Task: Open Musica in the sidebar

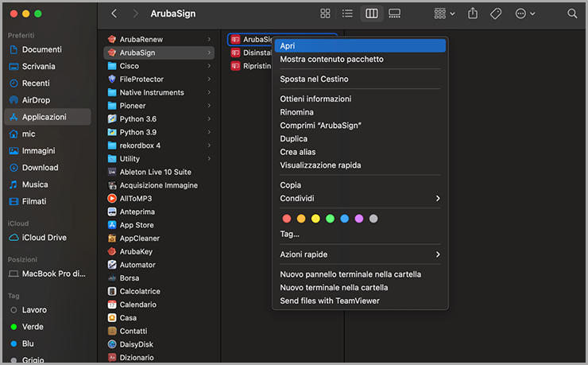Action: click(48, 184)
